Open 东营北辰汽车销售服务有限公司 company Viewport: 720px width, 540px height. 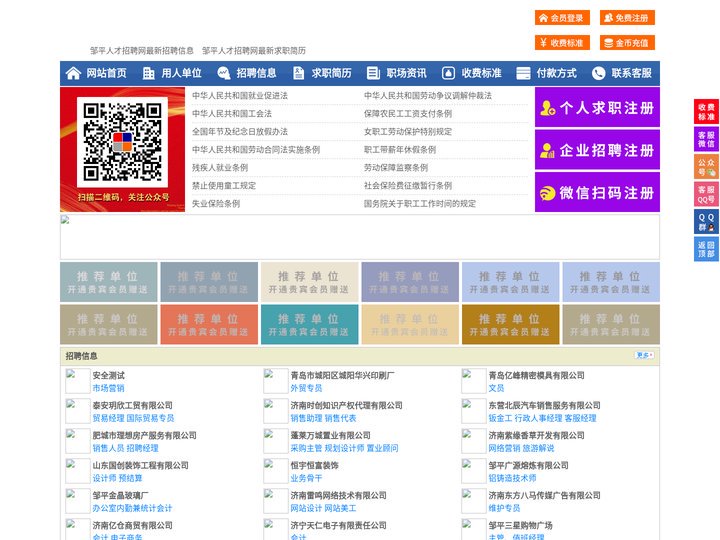point(544,405)
